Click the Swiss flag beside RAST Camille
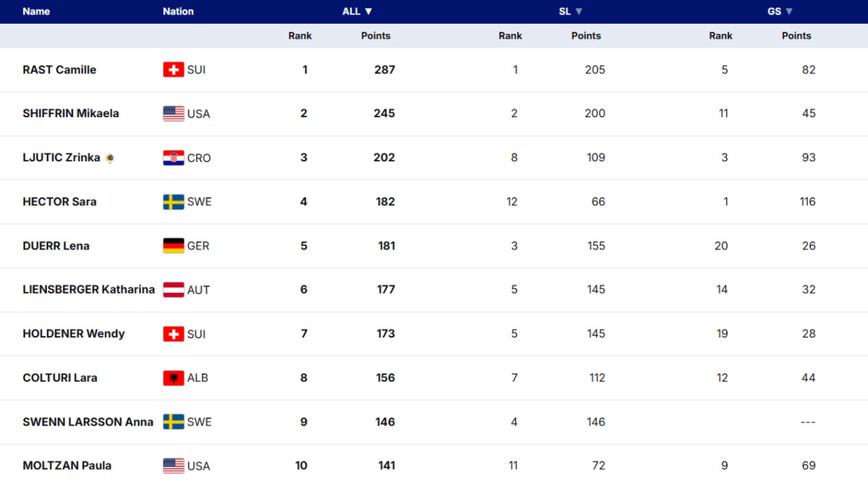Image resolution: width=868 pixels, height=488 pixels. [x=174, y=69]
